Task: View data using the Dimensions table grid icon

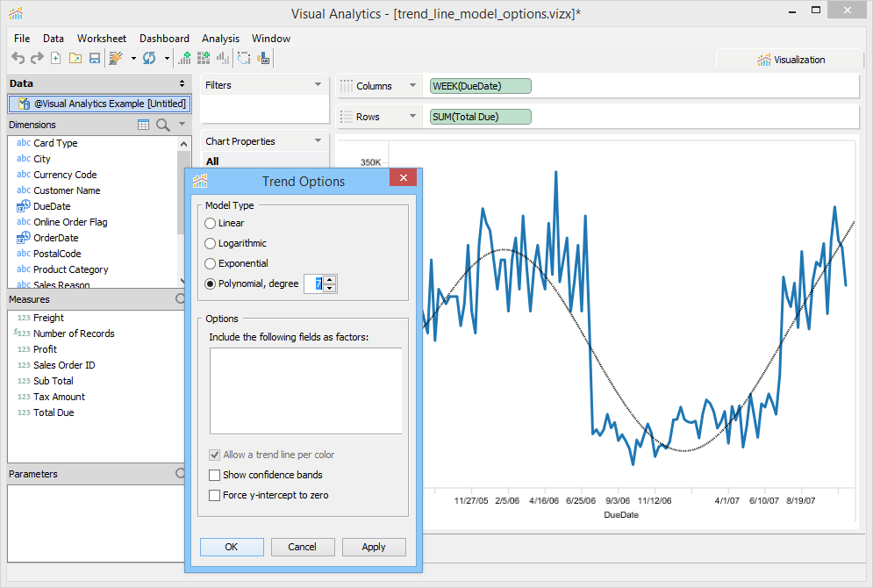Action: 143,125
